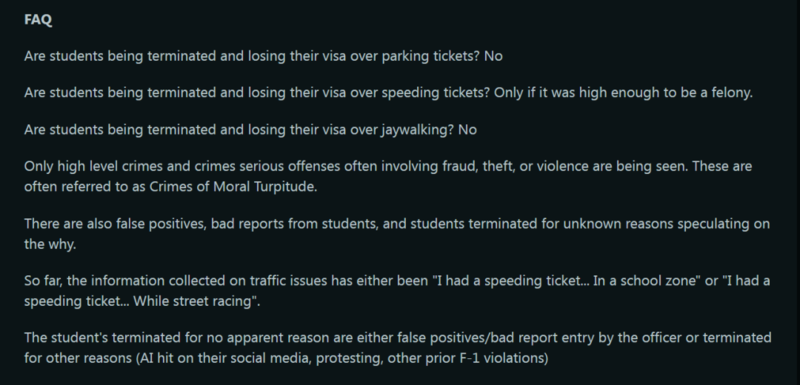Click the 'No' answer after parking tickets
800x385 pixels.
(x=493, y=56)
